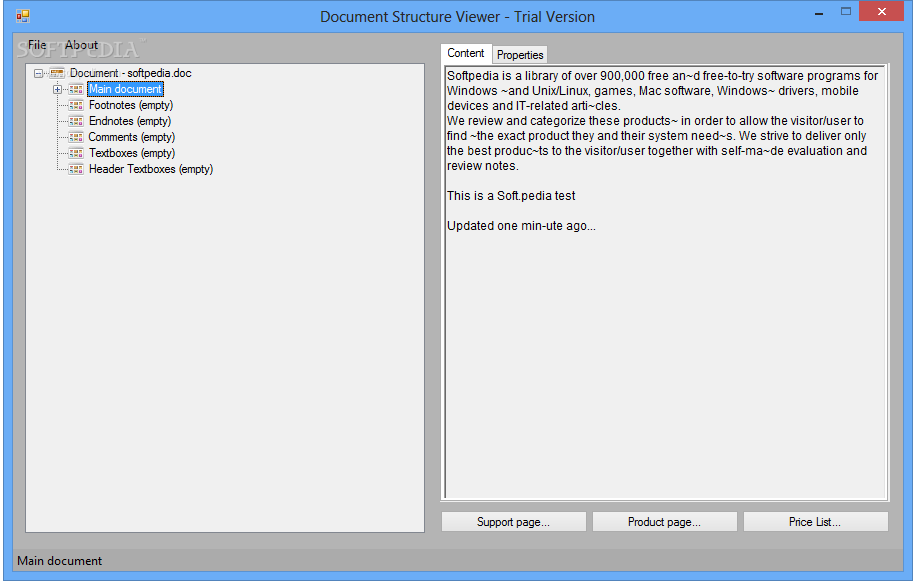The image size is (913, 581).
Task: Select Footnotes (empty) in the tree
Action: (131, 105)
